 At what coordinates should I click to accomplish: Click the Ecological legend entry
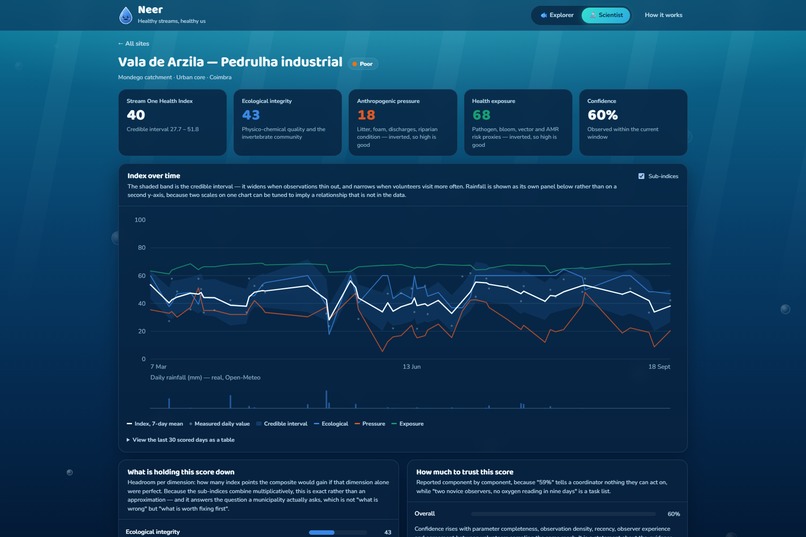point(331,424)
